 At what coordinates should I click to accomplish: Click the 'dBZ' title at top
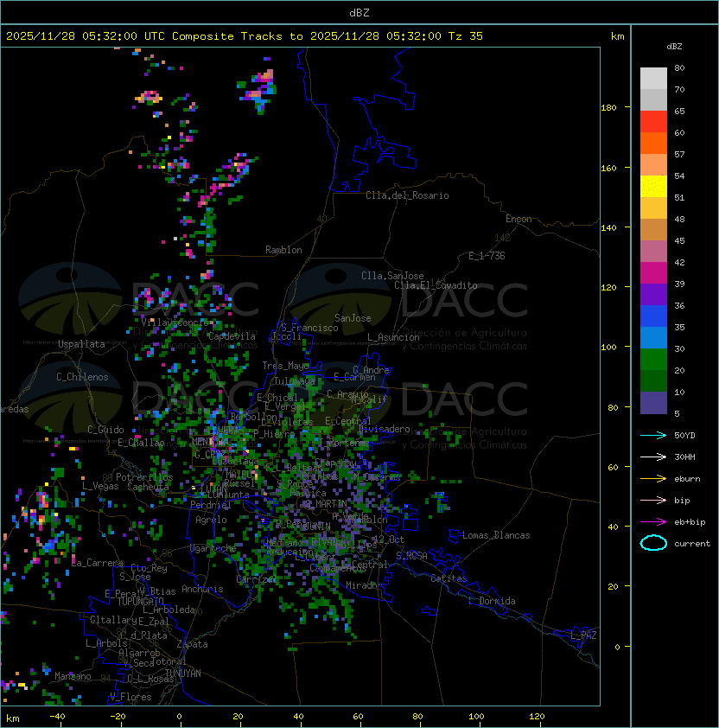(x=359, y=12)
